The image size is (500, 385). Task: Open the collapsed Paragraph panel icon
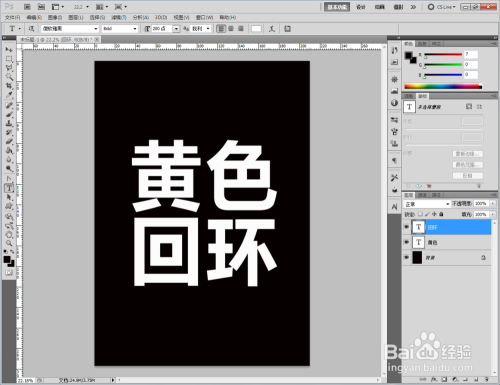394,161
